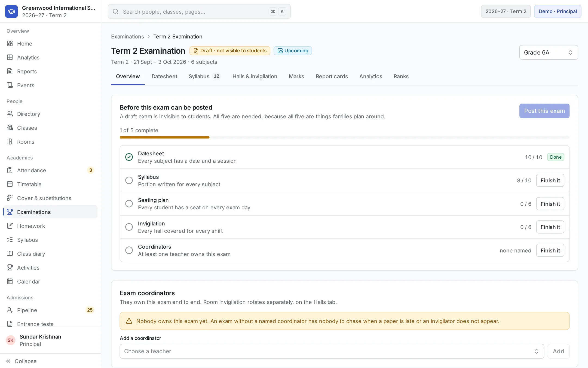
Task: Click the Examinations trophy icon
Action: tap(10, 212)
